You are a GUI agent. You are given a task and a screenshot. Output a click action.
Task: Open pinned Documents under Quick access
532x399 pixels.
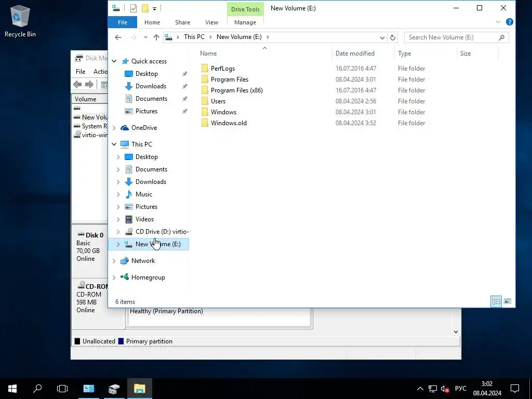[x=151, y=99]
